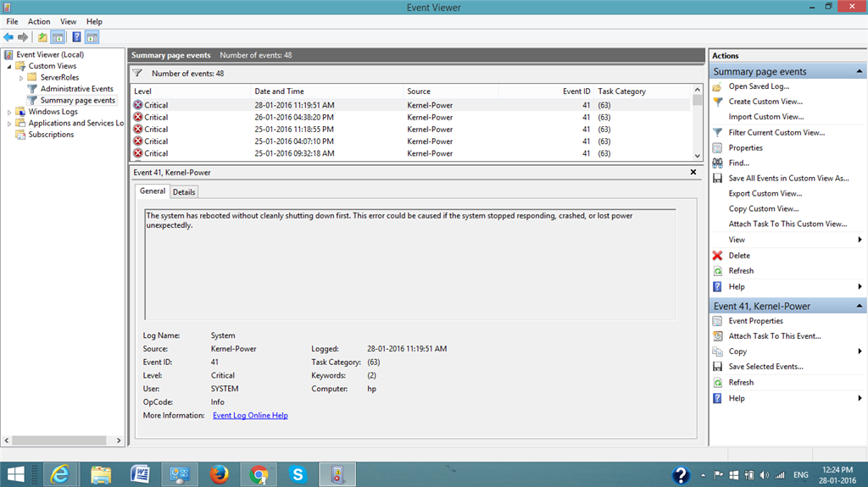
Task: Select the Critical event dated 26-01-2016 04:38:20 PM
Action: click(x=410, y=118)
